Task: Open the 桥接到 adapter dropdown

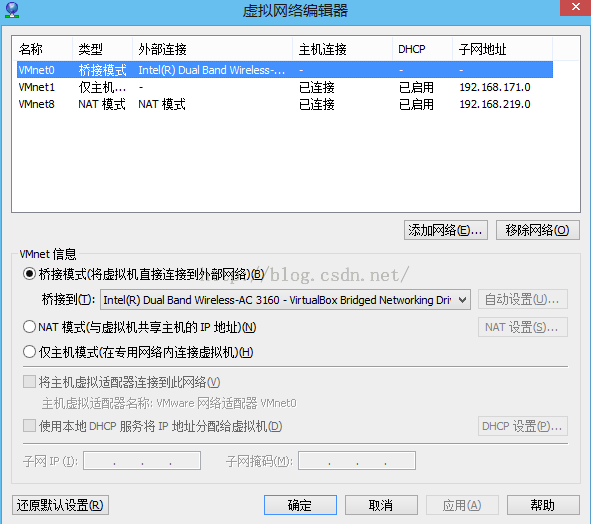Action: [285, 300]
